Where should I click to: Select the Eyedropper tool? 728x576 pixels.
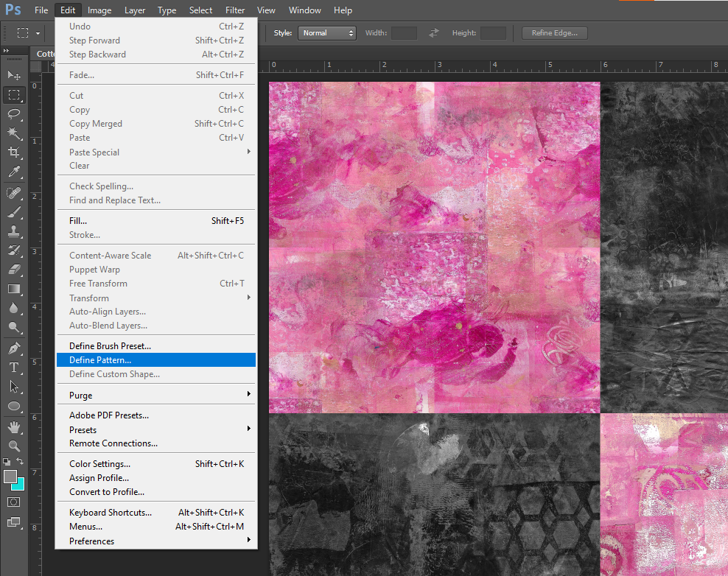click(14, 172)
